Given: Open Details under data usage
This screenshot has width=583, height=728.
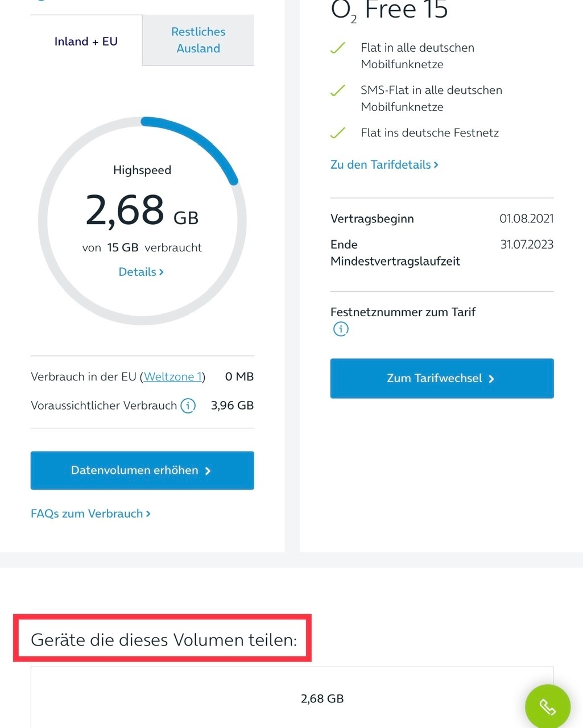Looking at the screenshot, I should (x=141, y=272).
